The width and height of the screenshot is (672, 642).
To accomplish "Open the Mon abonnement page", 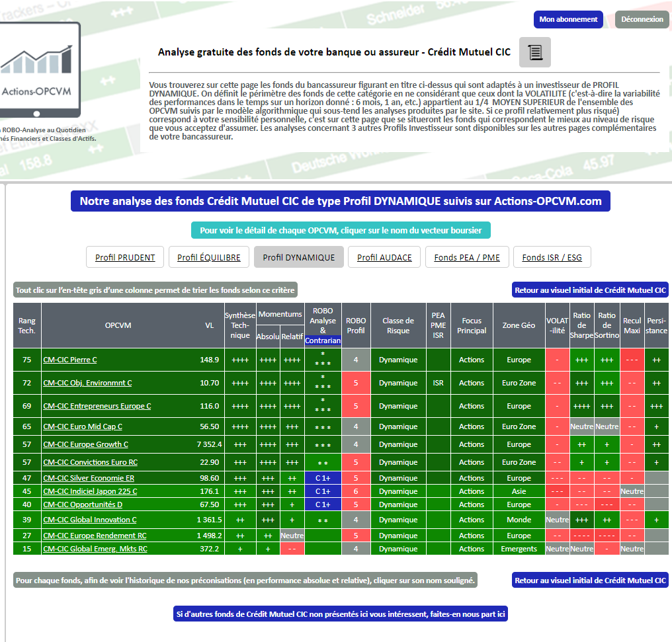I will tap(568, 19).
